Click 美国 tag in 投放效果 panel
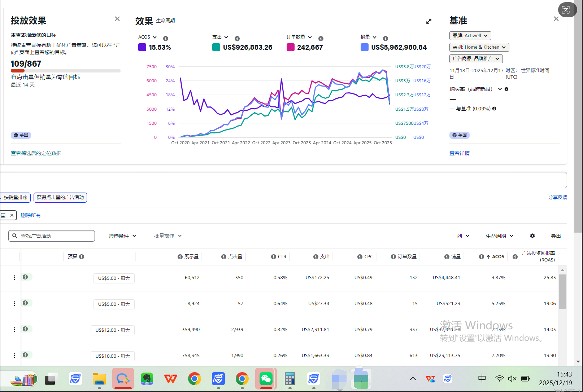This screenshot has width=583, height=392. click(x=21, y=135)
